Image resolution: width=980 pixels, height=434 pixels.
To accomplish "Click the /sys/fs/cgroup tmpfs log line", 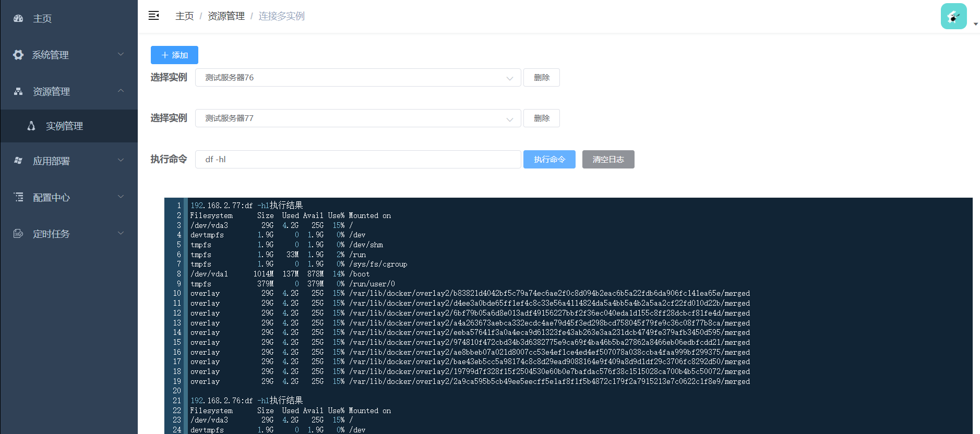I will click(299, 264).
